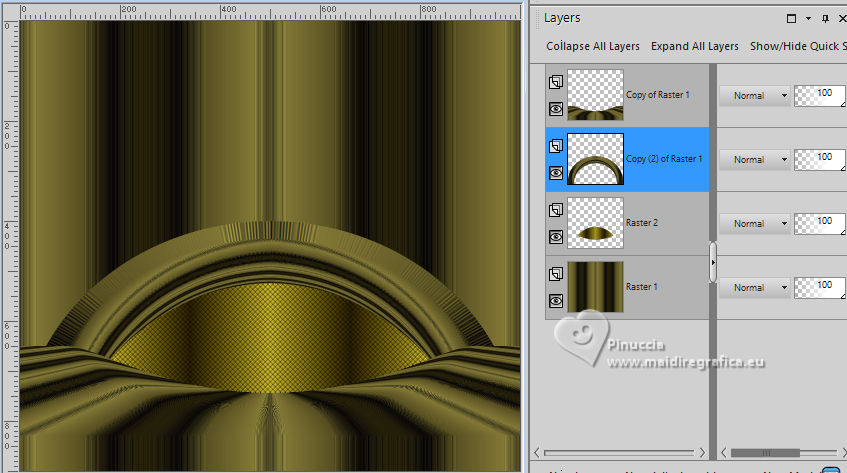This screenshot has height=473, width=847.
Task: Adjust opacity slider of Copy (2) of Raster 1
Action: click(819, 160)
